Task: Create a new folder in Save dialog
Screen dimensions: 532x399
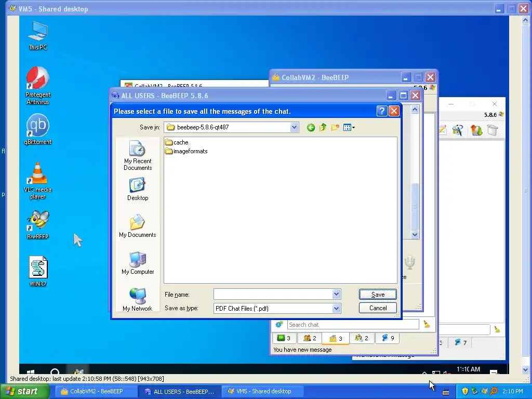Action: tap(335, 128)
